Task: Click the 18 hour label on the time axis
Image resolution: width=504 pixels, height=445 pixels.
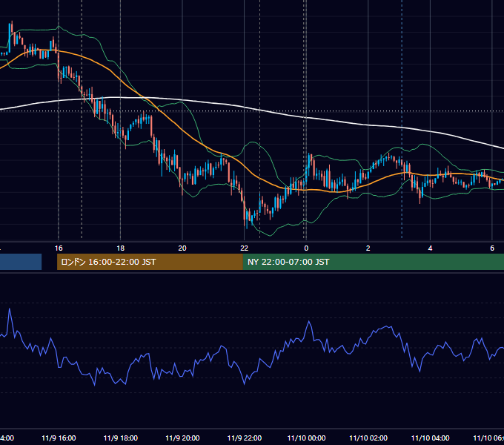Action: (x=120, y=248)
